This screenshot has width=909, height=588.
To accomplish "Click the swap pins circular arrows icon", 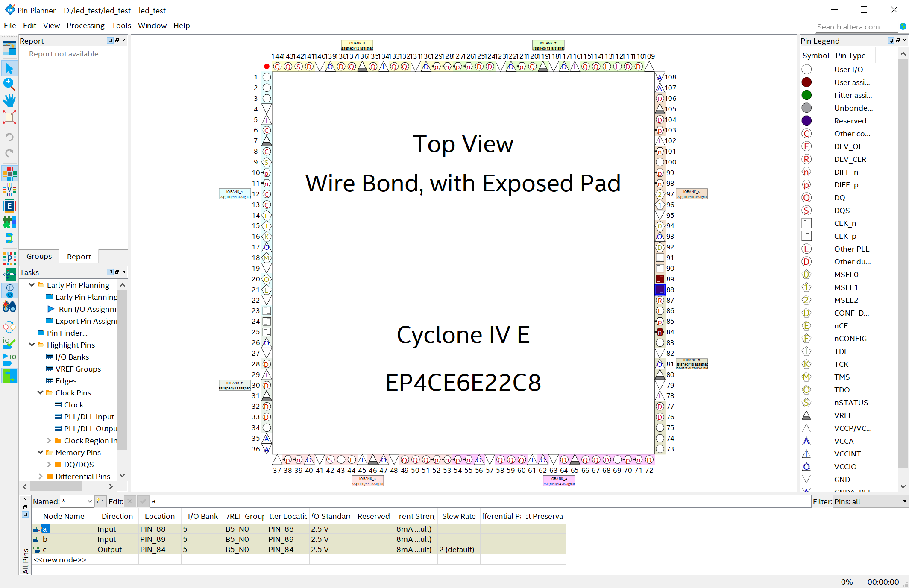I will tap(9, 328).
